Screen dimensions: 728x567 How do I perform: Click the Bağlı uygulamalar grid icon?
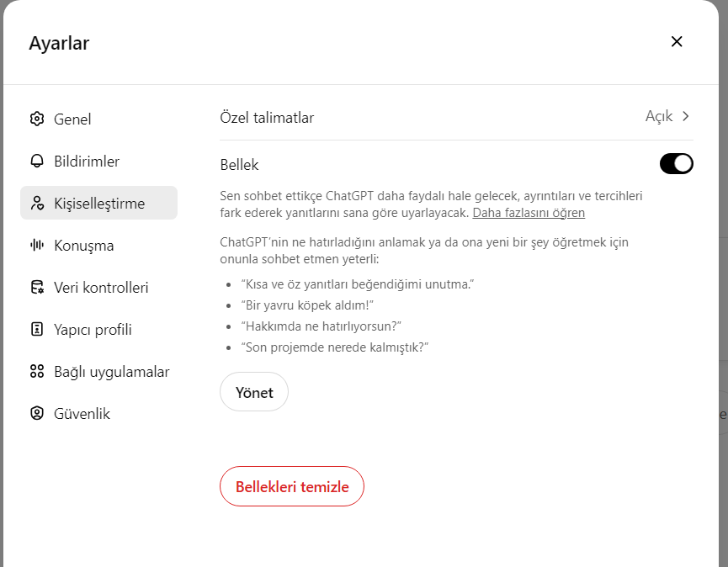pos(37,371)
